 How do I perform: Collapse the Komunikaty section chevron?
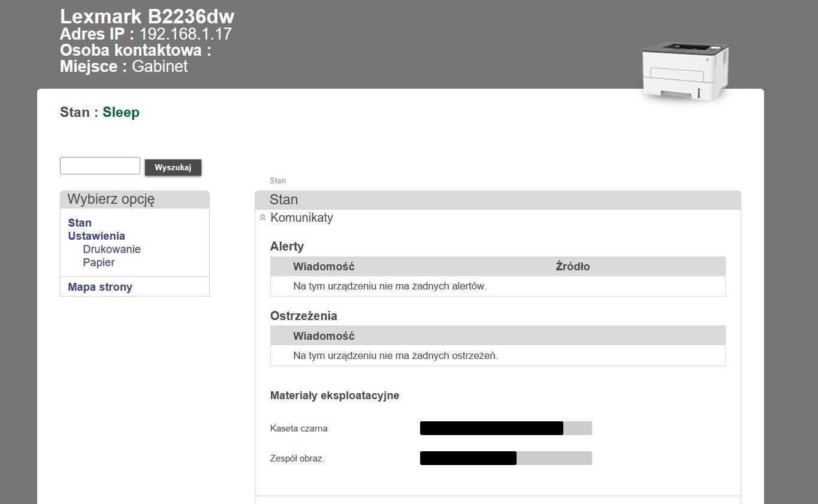[262, 218]
